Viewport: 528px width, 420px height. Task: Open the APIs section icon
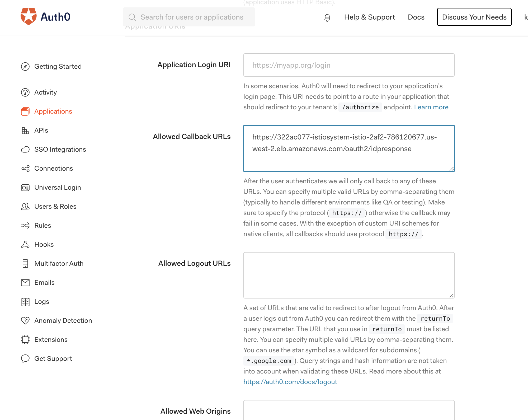tap(25, 130)
